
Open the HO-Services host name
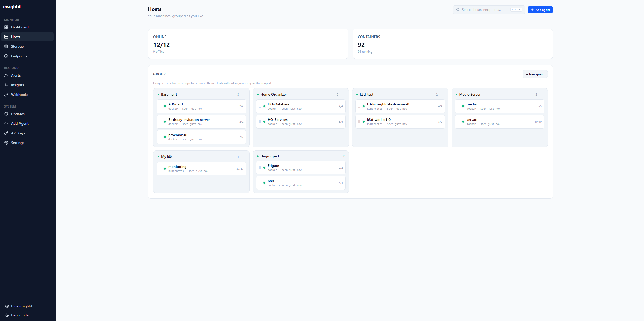[x=278, y=120]
